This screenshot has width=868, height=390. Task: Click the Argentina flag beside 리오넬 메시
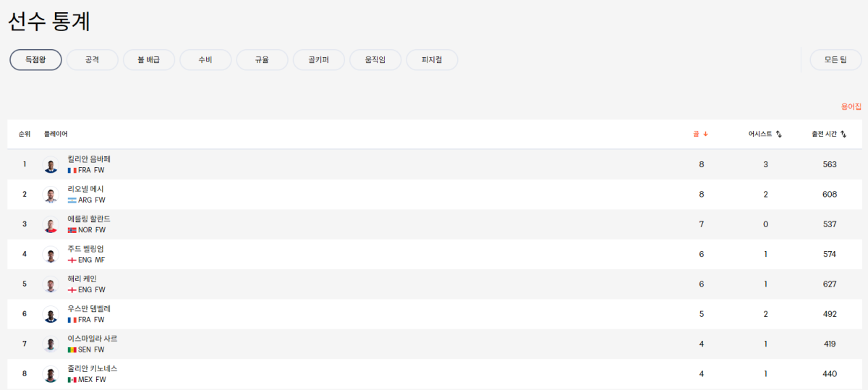click(x=72, y=200)
